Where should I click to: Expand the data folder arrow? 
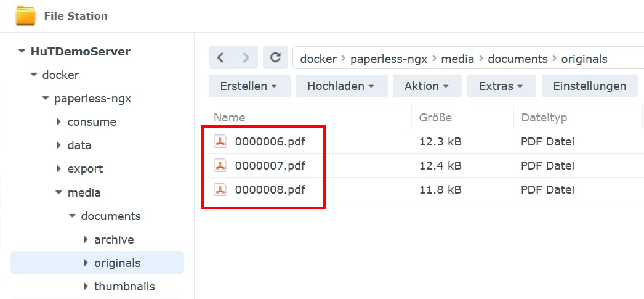[58, 145]
